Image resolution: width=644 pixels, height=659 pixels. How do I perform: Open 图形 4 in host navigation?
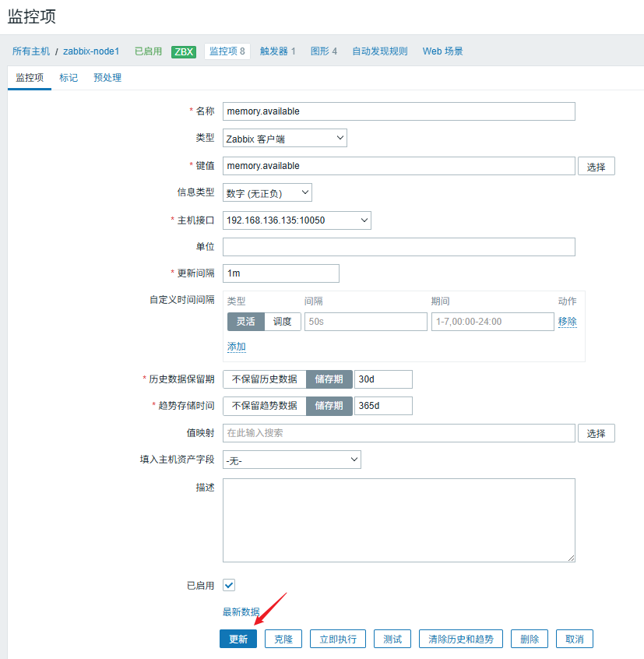[323, 51]
